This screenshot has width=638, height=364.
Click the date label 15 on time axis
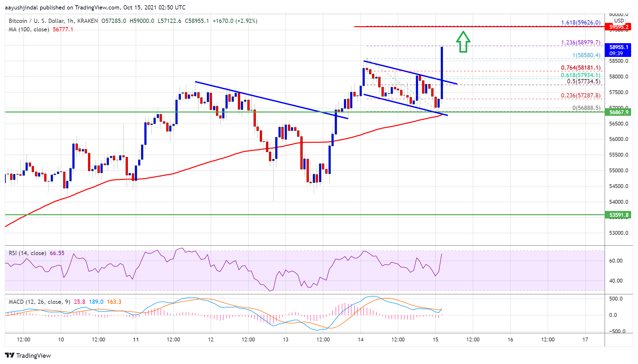[x=435, y=339]
